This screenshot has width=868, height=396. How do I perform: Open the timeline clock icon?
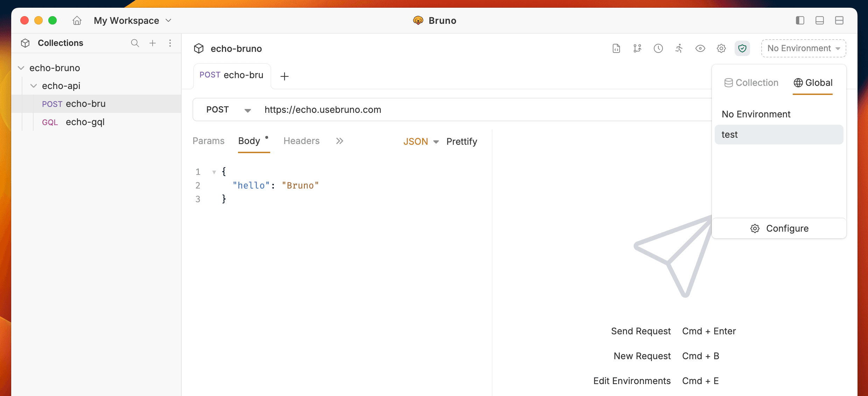tap(658, 48)
